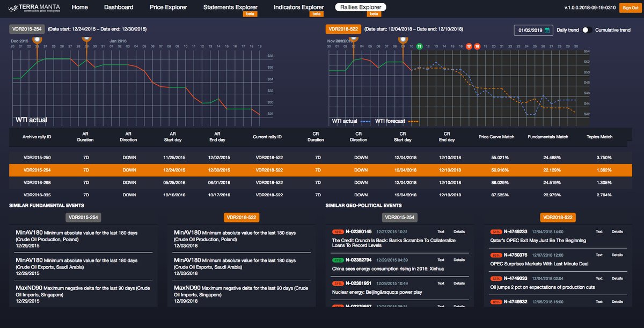Open Details link for news N-02381951

[459, 283]
